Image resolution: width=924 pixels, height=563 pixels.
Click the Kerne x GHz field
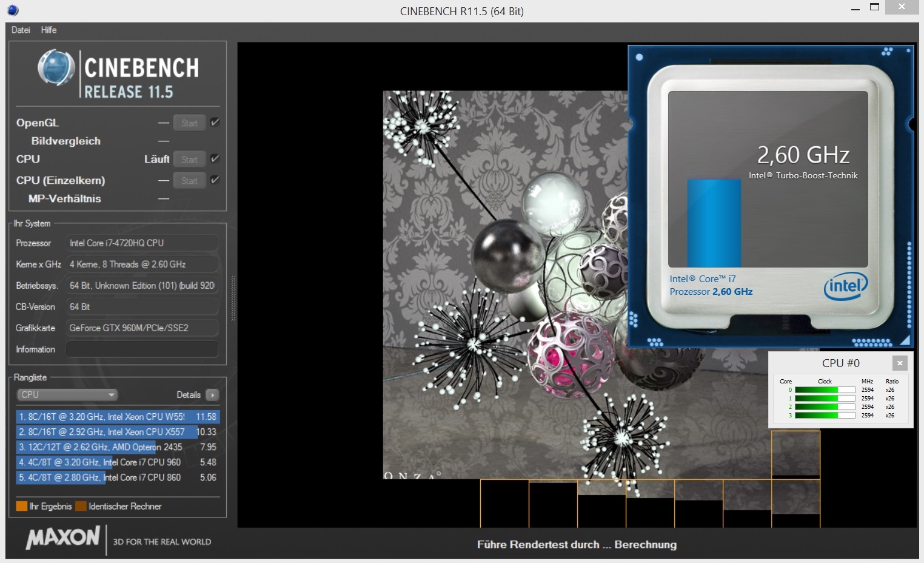coord(142,264)
